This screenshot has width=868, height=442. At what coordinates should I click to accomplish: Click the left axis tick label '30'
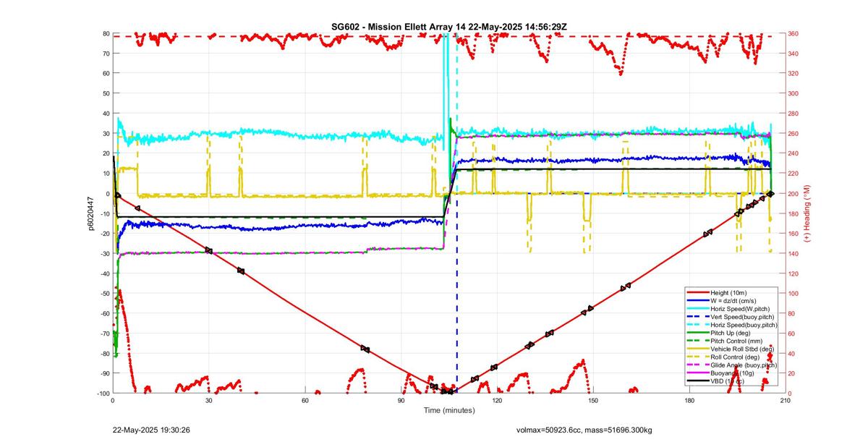[x=106, y=133]
